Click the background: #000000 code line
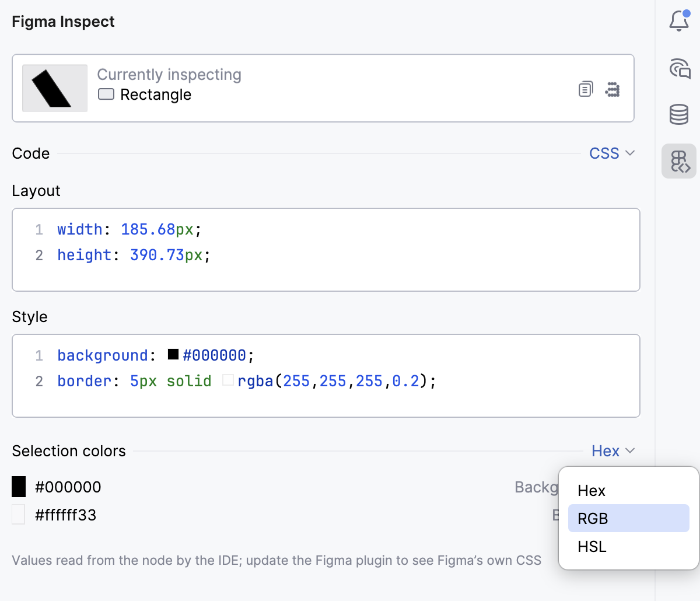The image size is (700, 601). 156,355
